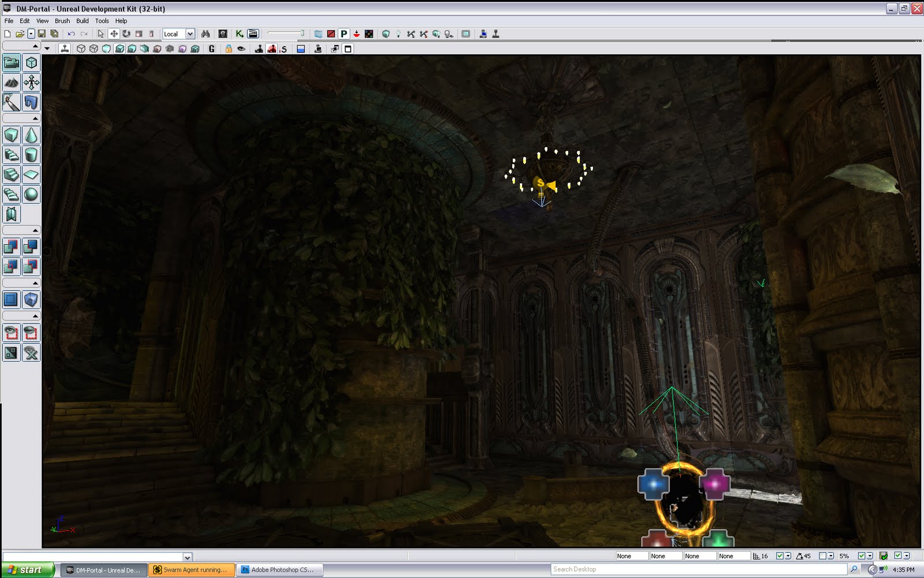Open the Kismet editor
The width and height of the screenshot is (924, 578).
(239, 34)
